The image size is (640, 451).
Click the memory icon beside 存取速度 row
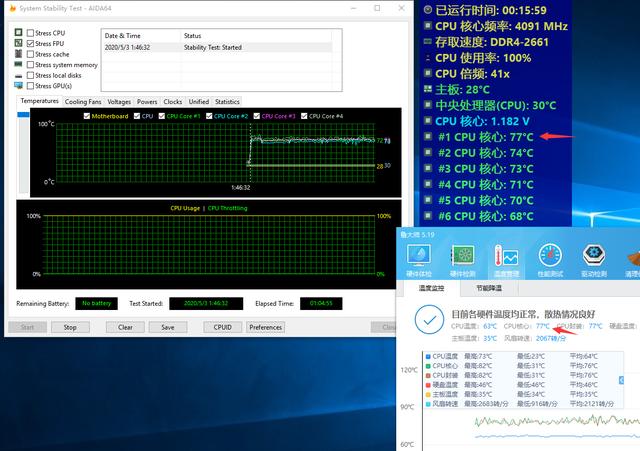pos(428,41)
